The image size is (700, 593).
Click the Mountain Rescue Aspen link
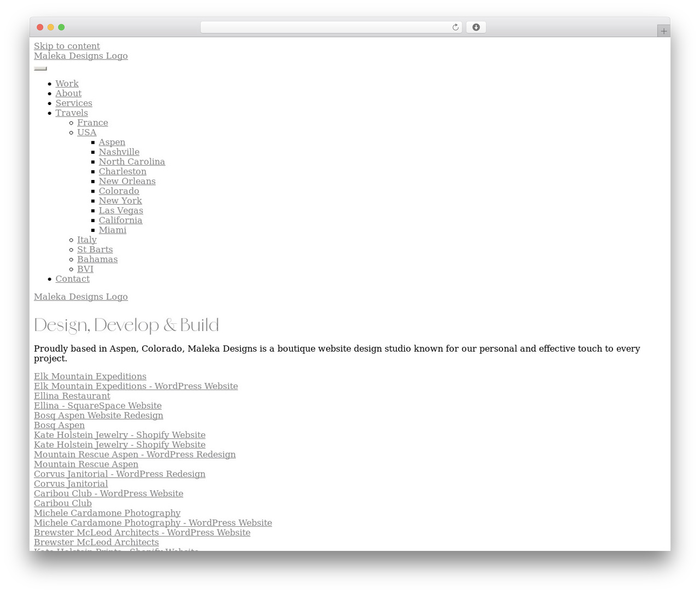click(86, 464)
